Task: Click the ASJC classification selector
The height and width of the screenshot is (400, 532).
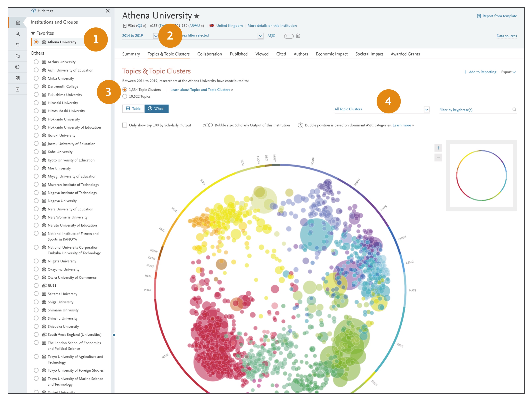Action: click(271, 36)
